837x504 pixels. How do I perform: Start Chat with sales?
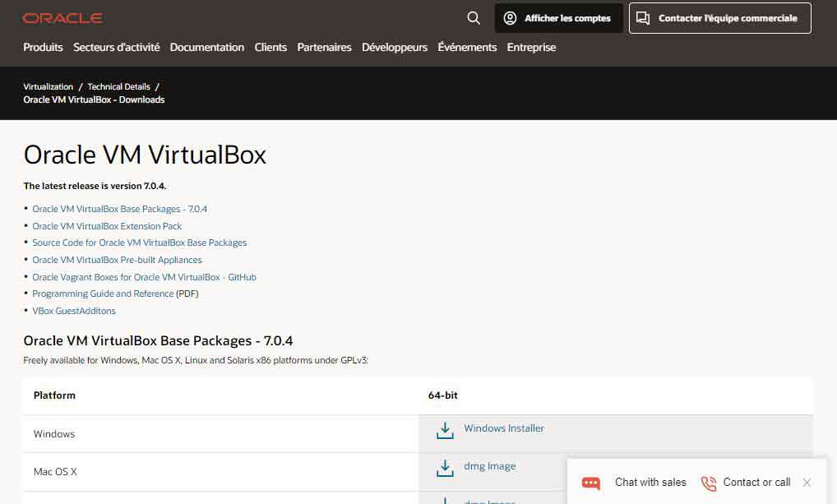click(x=650, y=483)
